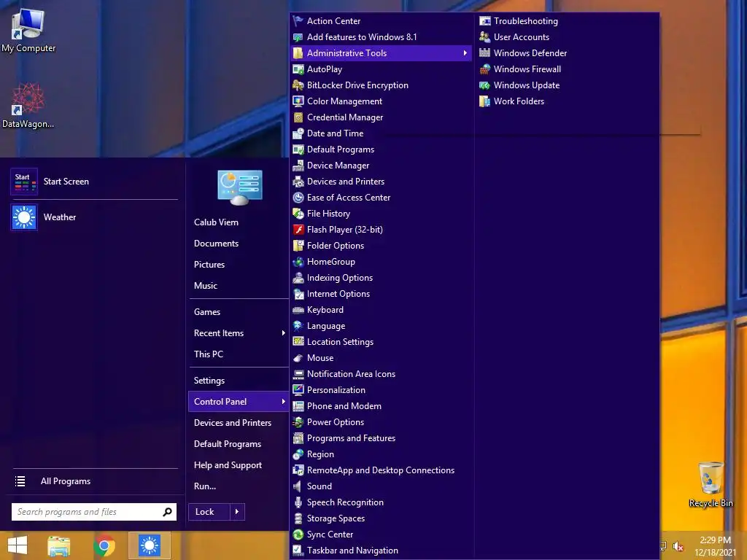Click the AutoPlay icon
This screenshot has height=560, width=747.
pos(298,69)
